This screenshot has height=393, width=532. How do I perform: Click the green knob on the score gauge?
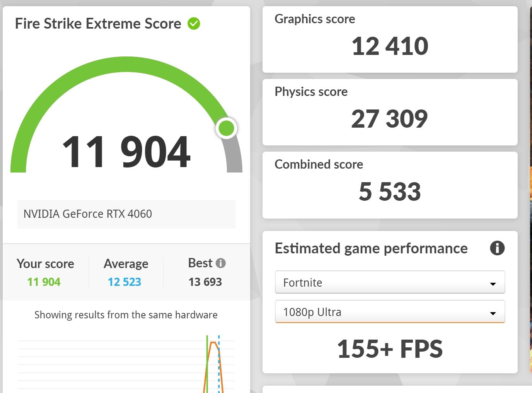point(227,128)
